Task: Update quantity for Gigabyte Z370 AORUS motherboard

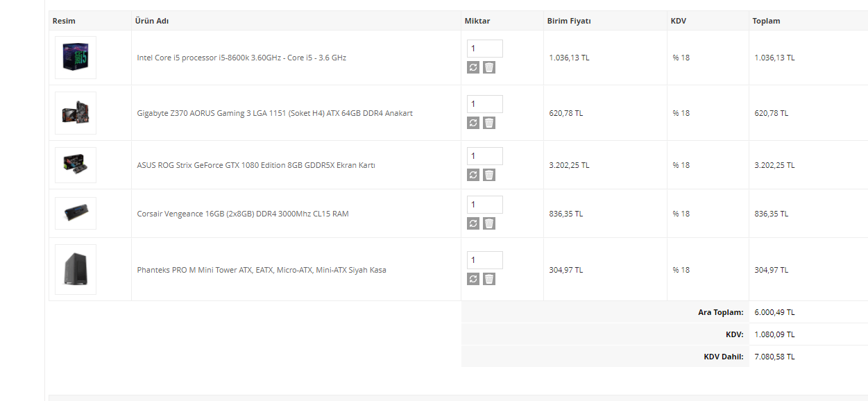Action: [x=473, y=123]
